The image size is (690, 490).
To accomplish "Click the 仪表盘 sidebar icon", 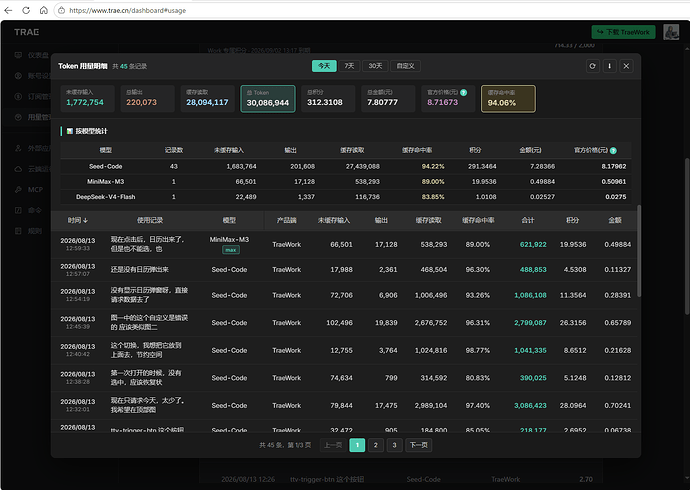I will click(18, 55).
